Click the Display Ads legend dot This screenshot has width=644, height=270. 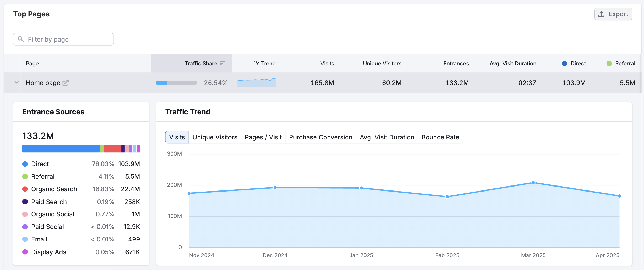[x=25, y=252]
